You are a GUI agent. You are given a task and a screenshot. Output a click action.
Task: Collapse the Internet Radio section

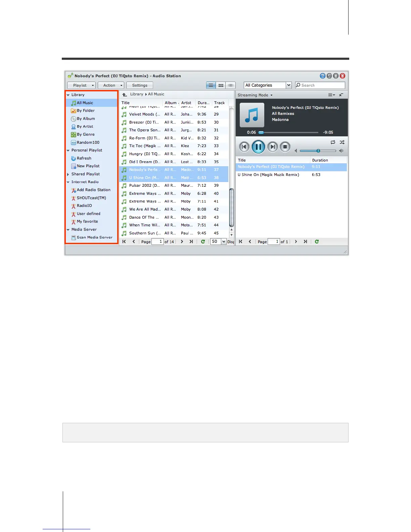point(68,182)
